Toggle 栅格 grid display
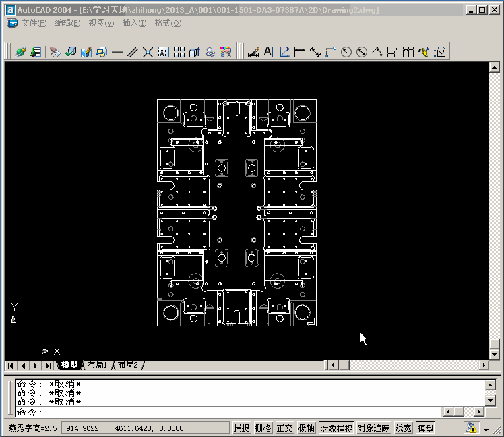Viewport: 504px width, 437px height. (263, 428)
